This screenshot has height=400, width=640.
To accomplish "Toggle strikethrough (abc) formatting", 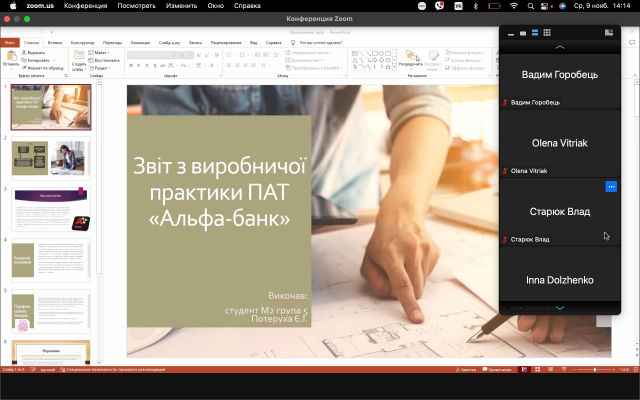I will click(162, 65).
